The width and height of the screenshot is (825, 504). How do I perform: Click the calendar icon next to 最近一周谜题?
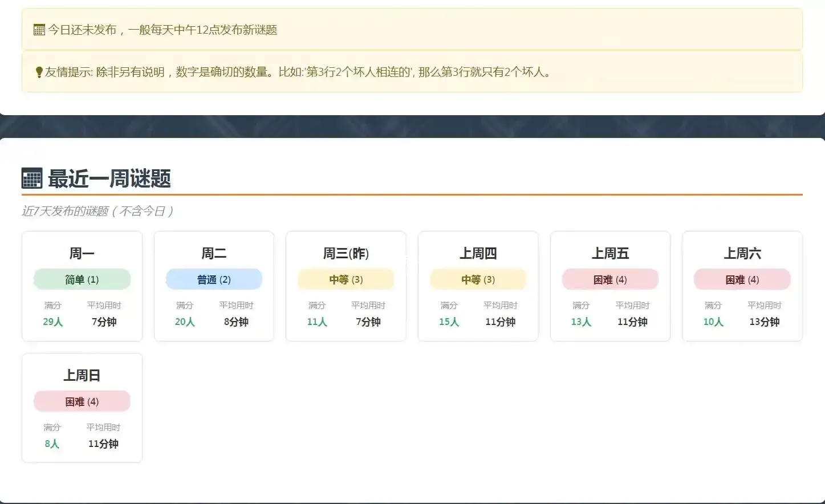click(x=32, y=178)
